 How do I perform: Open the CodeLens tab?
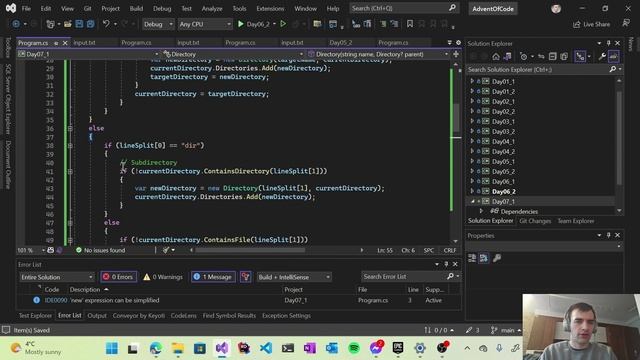[184, 316]
